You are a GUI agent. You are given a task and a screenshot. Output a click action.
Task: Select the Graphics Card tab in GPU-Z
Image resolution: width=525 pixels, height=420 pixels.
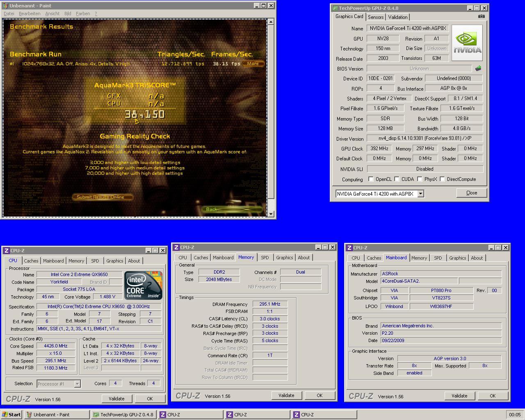(349, 16)
